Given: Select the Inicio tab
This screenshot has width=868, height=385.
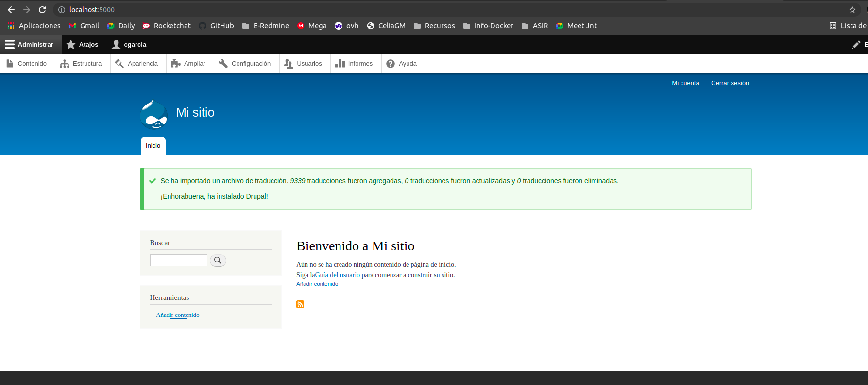Looking at the screenshot, I should pyautogui.click(x=153, y=146).
